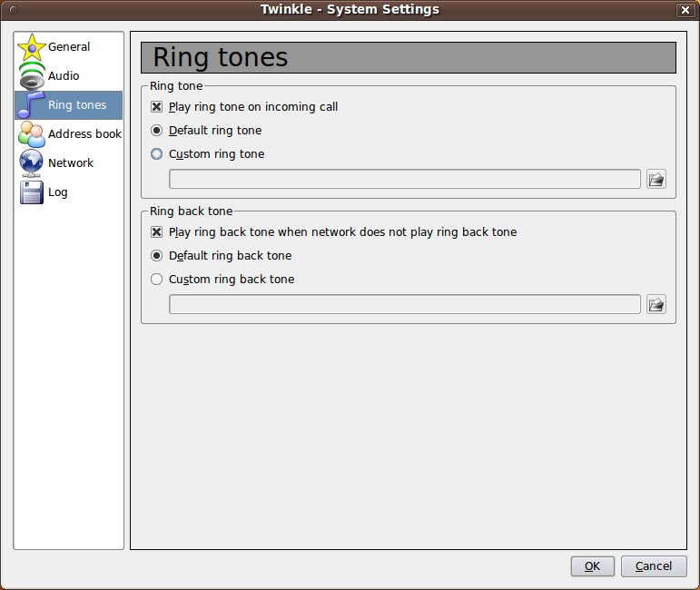Close the System Settings window
The image size is (700, 590).
click(684, 10)
